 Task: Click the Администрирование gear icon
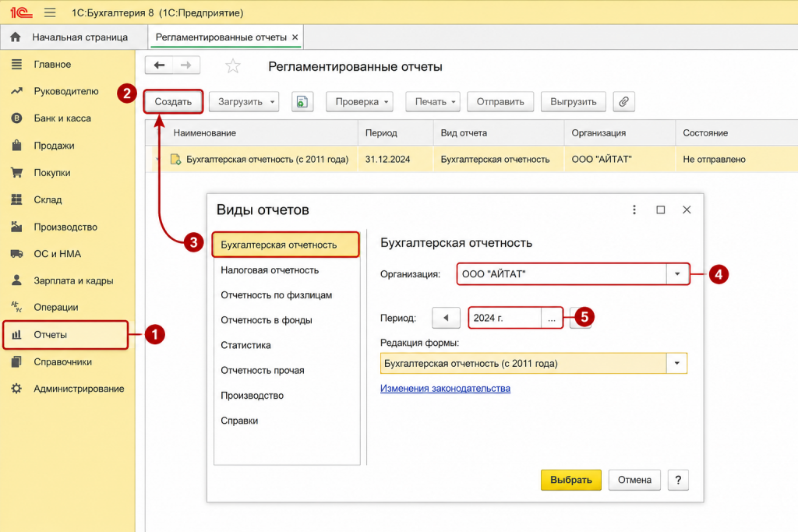(17, 389)
